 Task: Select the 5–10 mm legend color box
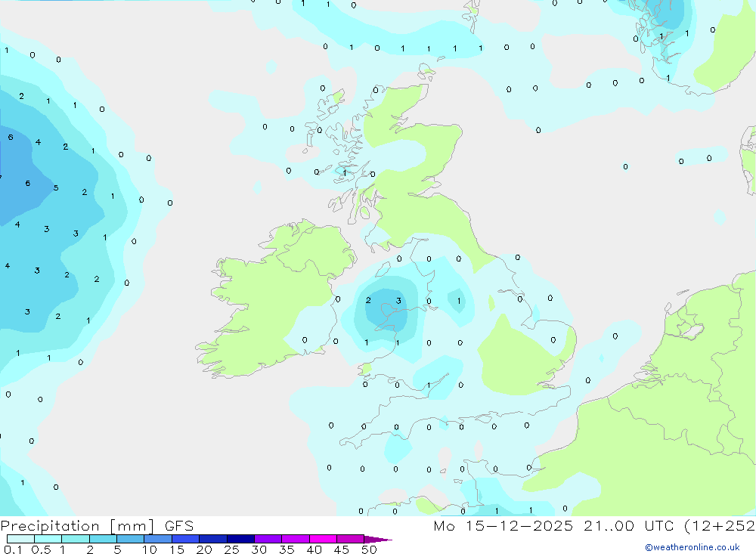[131, 539]
